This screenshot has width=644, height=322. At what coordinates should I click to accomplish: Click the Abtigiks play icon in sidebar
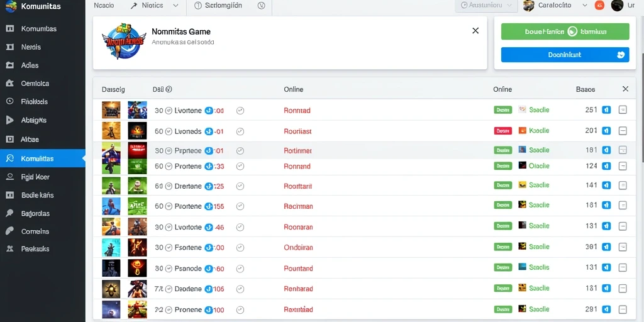10,120
